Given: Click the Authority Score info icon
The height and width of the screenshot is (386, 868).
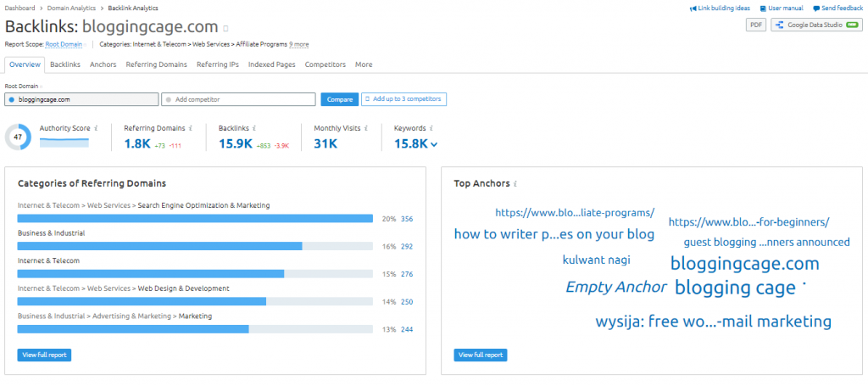Looking at the screenshot, I should pyautogui.click(x=96, y=128).
